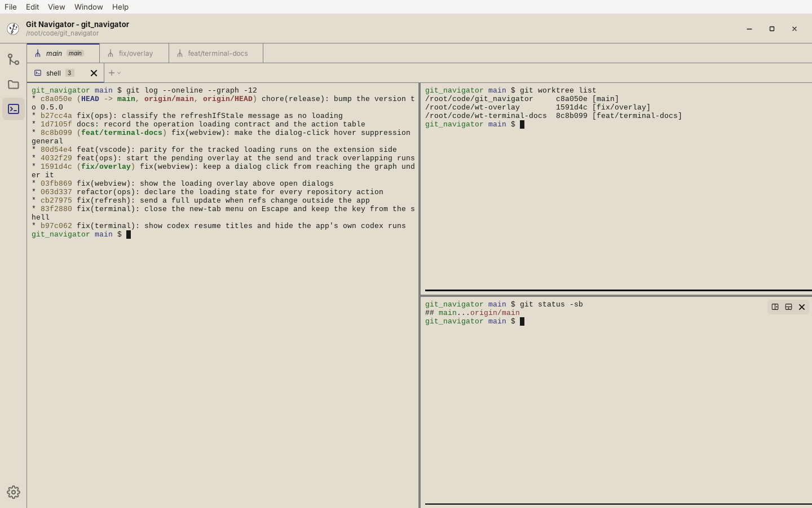Switch to the fix/overlay worktree tab
This screenshot has width=812, height=508.
pos(134,53)
